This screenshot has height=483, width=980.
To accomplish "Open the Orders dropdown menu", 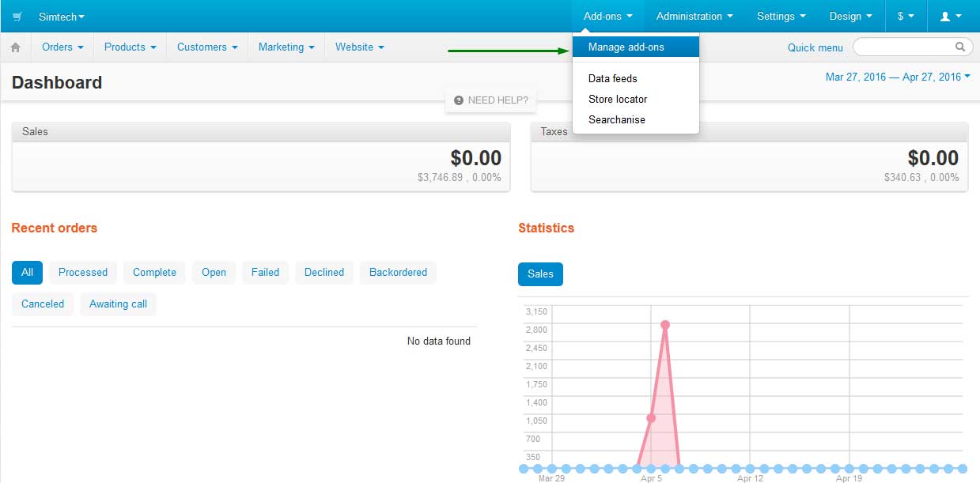I will point(62,47).
